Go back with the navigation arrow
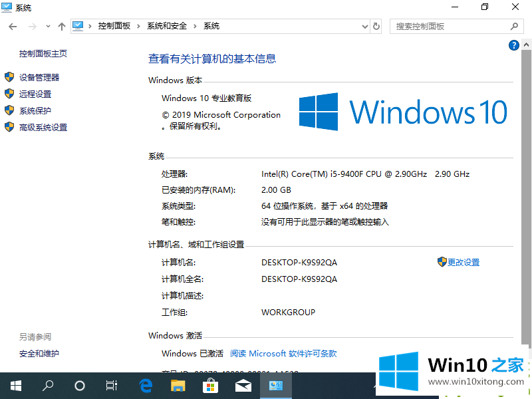532x399 pixels. click(13, 27)
